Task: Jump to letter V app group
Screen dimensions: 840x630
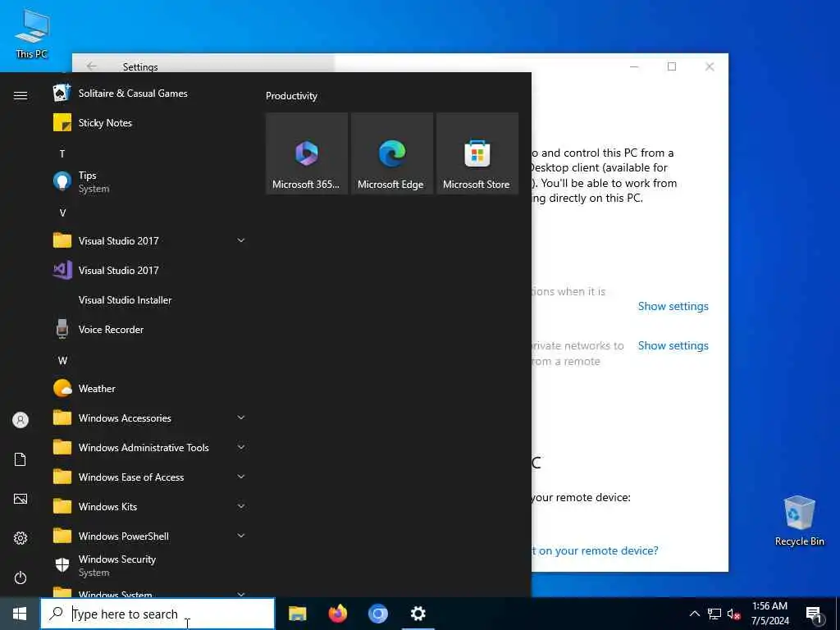Action: tap(62, 212)
